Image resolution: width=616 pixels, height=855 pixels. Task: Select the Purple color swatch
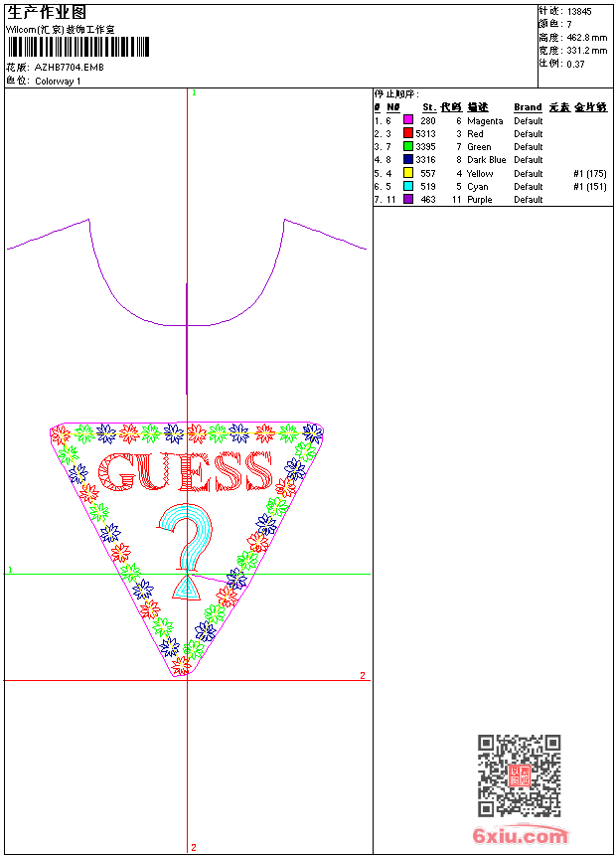click(407, 199)
